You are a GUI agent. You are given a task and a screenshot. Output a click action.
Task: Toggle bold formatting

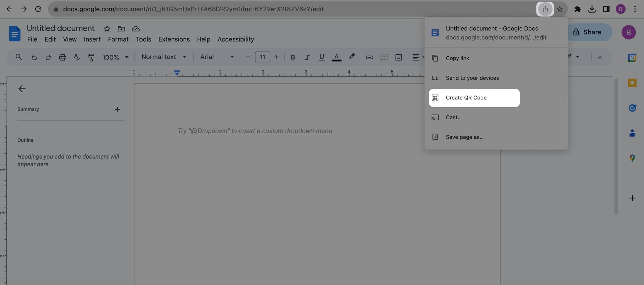(293, 57)
